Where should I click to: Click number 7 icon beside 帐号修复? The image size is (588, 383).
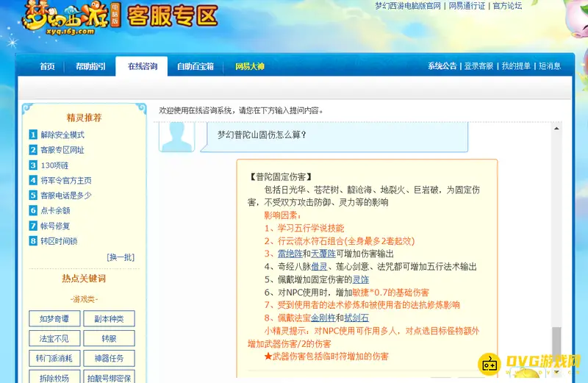pos(33,226)
